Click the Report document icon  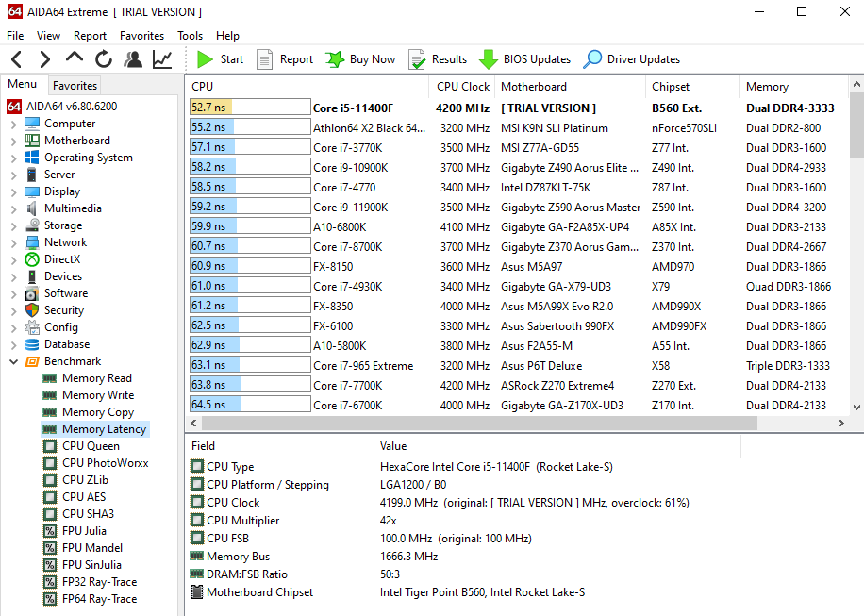click(264, 58)
